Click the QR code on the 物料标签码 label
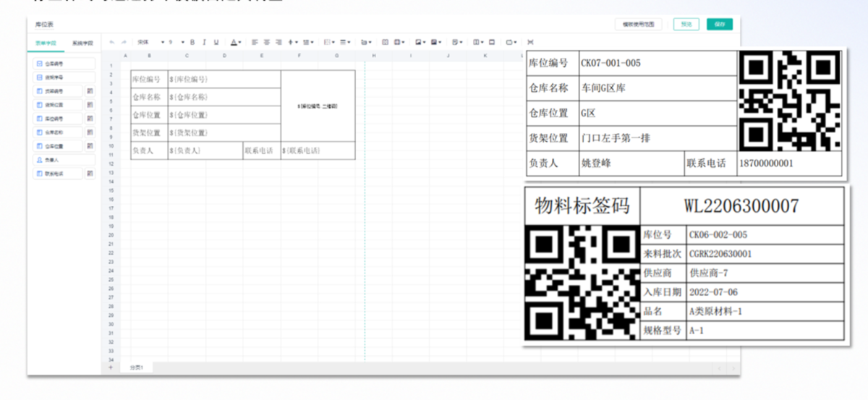Image resolution: width=868 pixels, height=400 pixels. pos(582,283)
